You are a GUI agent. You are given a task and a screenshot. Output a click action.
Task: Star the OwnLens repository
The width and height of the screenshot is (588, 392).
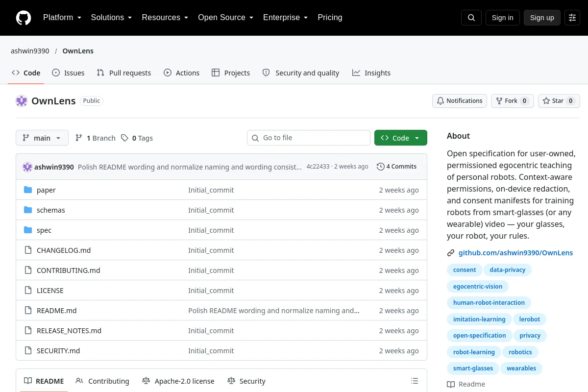[559, 101]
